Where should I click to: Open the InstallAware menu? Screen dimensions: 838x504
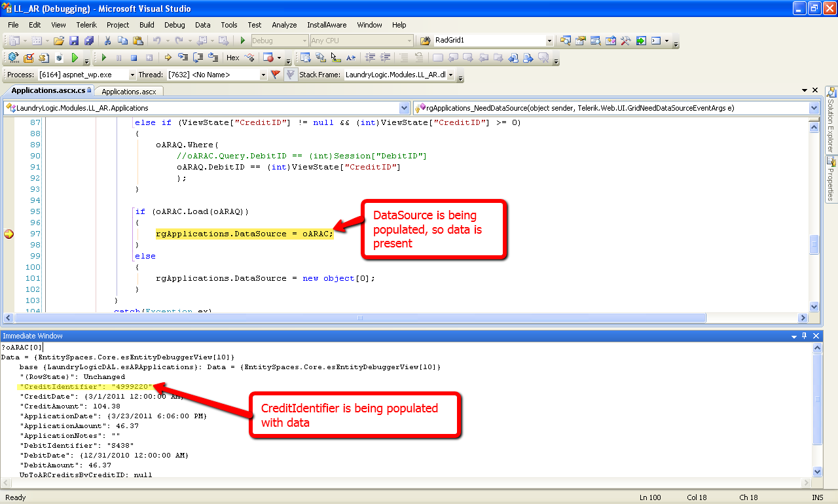pyautogui.click(x=327, y=25)
